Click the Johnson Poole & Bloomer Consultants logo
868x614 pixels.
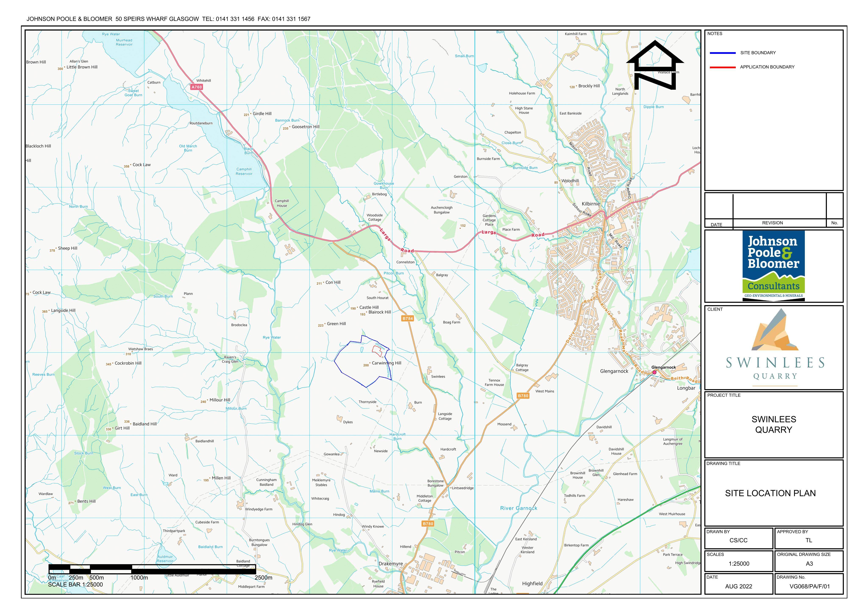click(x=773, y=266)
